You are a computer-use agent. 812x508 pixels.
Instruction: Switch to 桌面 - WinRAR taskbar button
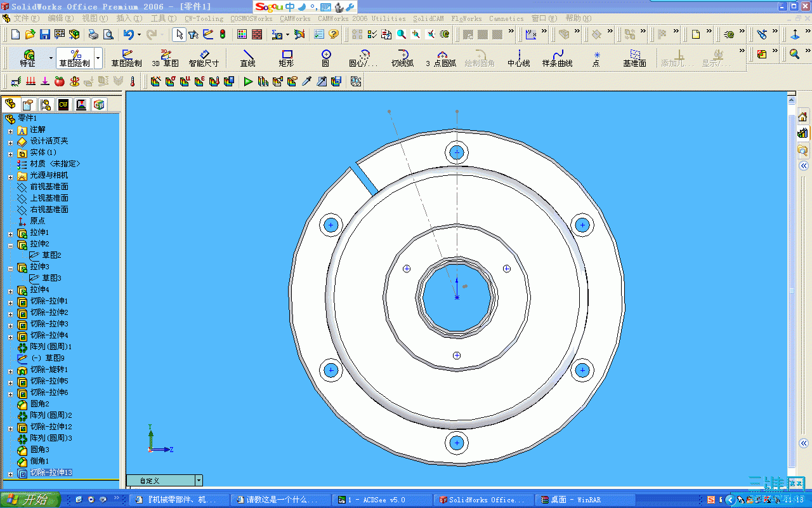coord(585,500)
